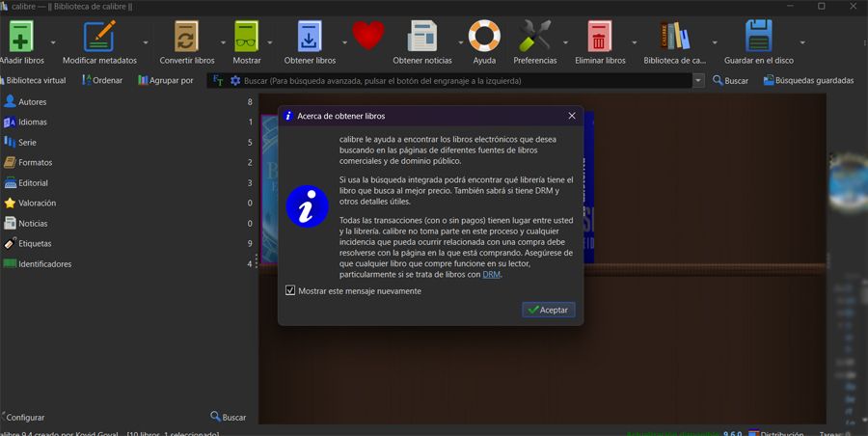
Task: Click the red heart donate icon
Action: pyautogui.click(x=368, y=35)
